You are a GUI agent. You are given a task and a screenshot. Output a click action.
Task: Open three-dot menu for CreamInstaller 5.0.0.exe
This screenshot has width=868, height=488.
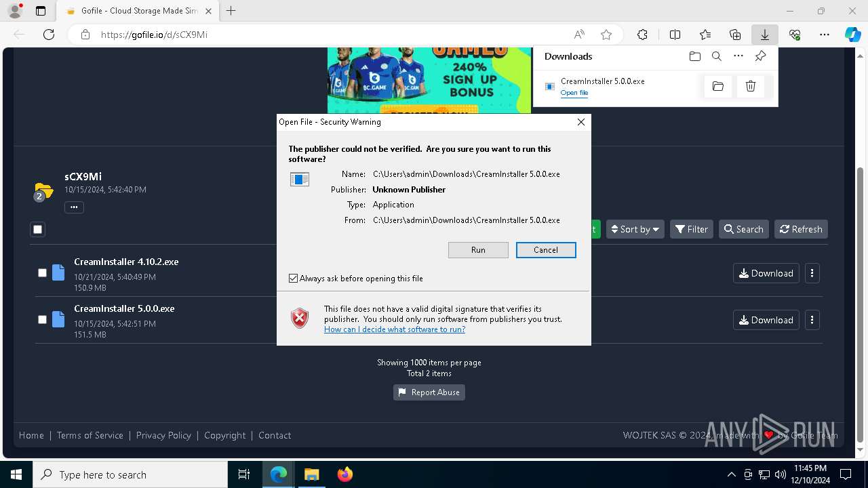tap(812, 320)
